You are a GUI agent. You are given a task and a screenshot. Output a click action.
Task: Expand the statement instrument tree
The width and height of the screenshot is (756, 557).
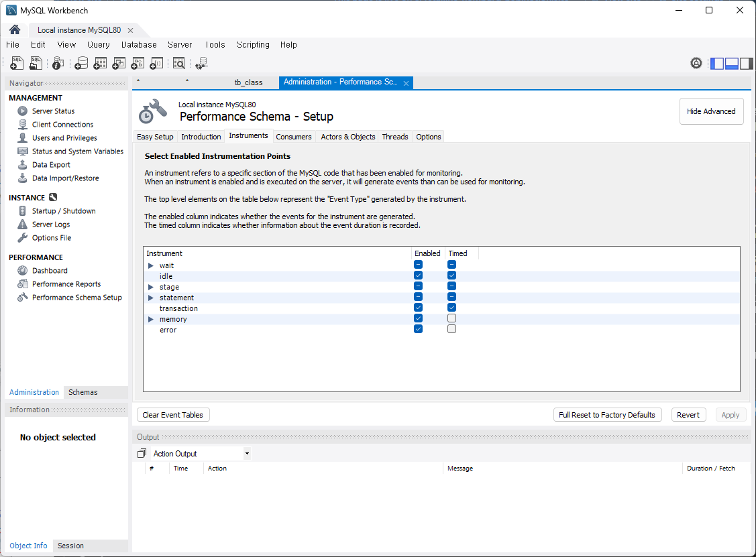(150, 298)
